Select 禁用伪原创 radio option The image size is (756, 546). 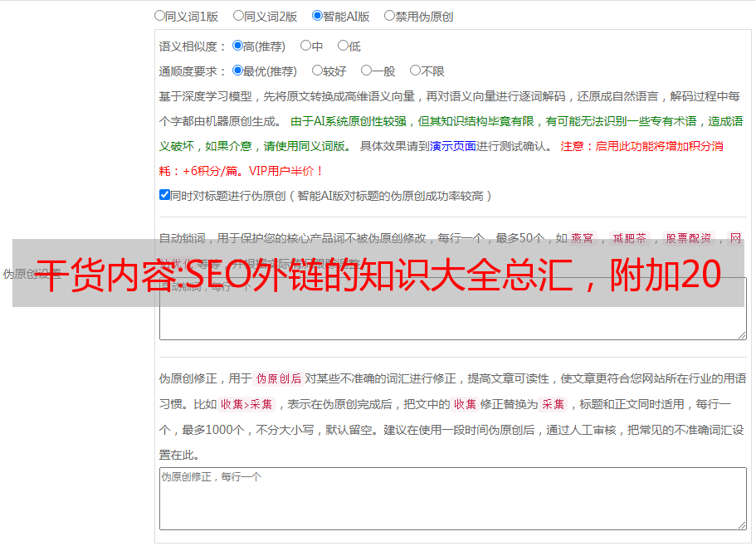389,16
